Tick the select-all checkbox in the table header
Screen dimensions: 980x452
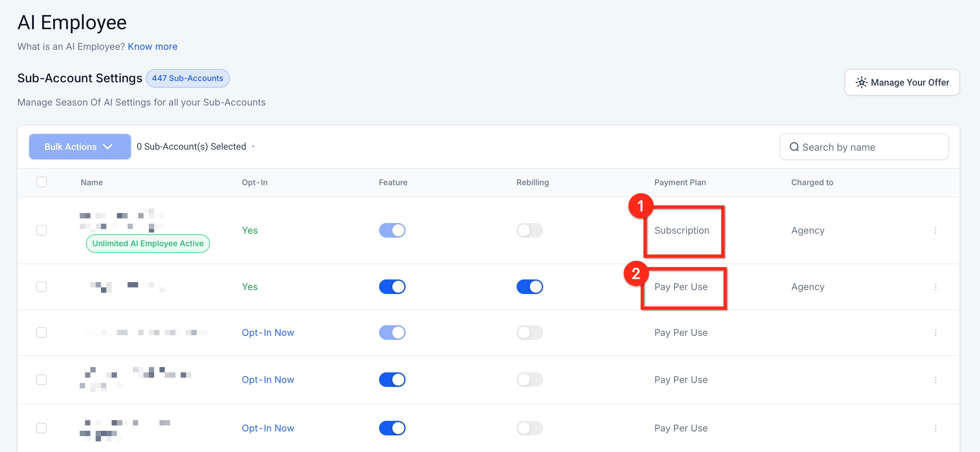point(42,182)
